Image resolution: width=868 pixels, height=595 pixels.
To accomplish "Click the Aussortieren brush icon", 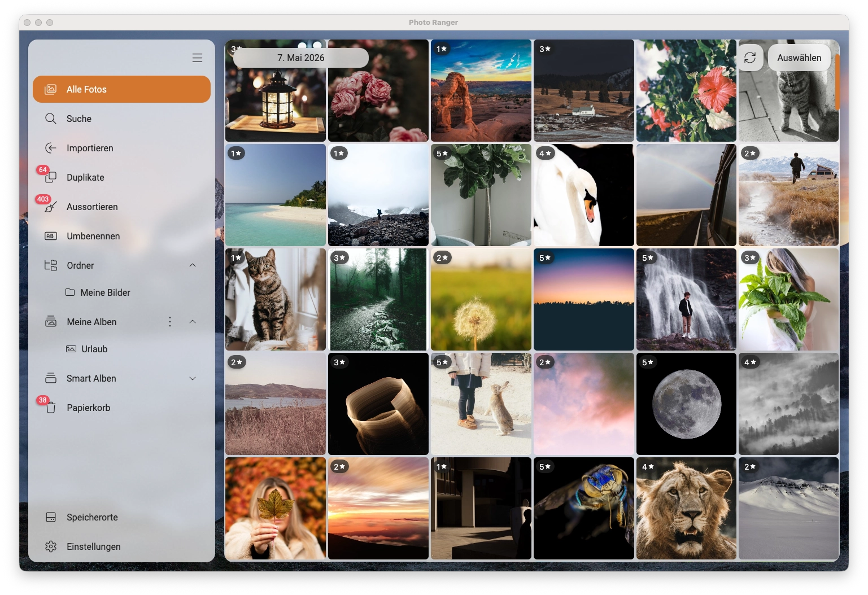I will tap(51, 207).
